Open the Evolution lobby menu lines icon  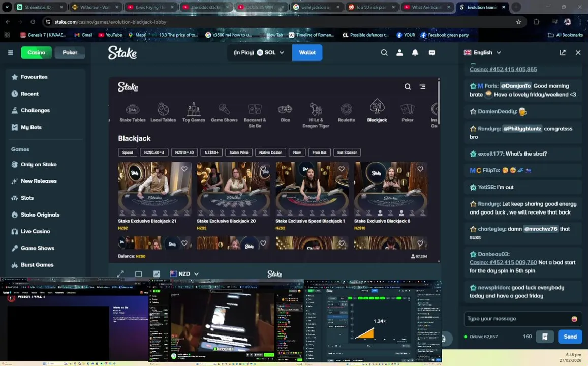coord(423,86)
